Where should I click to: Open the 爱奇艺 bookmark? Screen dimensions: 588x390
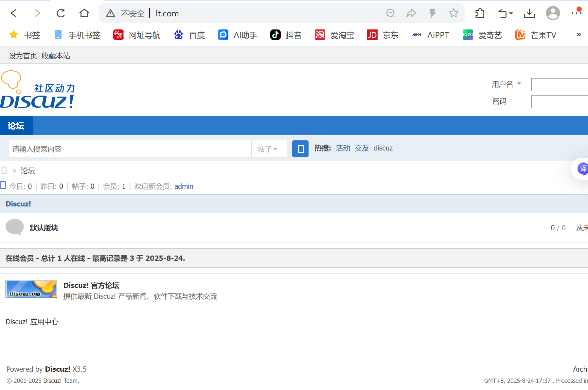[482, 35]
